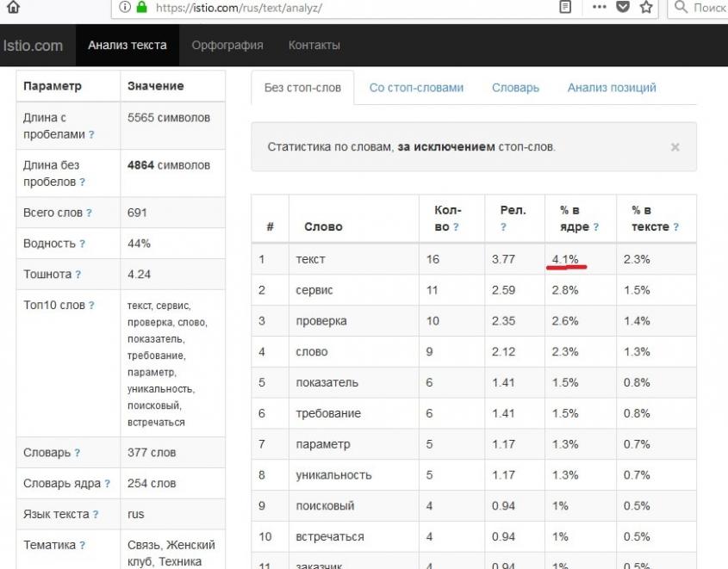Click the browser home icon

[x=13, y=8]
